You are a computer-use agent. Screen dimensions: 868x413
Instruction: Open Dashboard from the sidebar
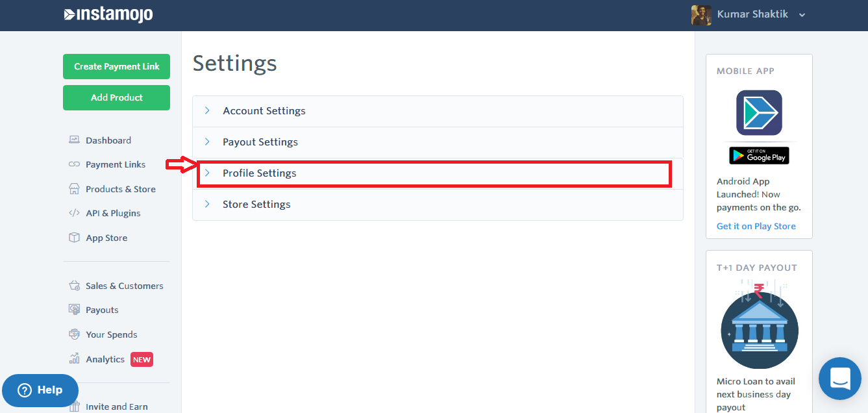pos(108,140)
